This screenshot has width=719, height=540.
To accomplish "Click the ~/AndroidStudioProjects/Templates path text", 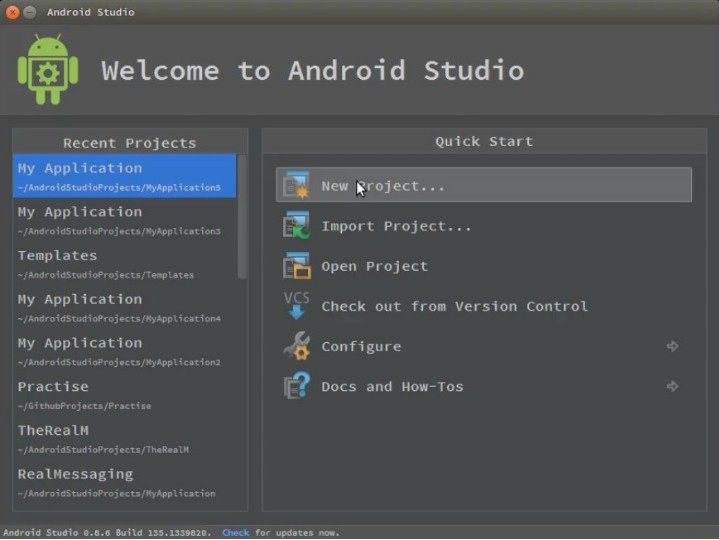I will pos(106,275).
